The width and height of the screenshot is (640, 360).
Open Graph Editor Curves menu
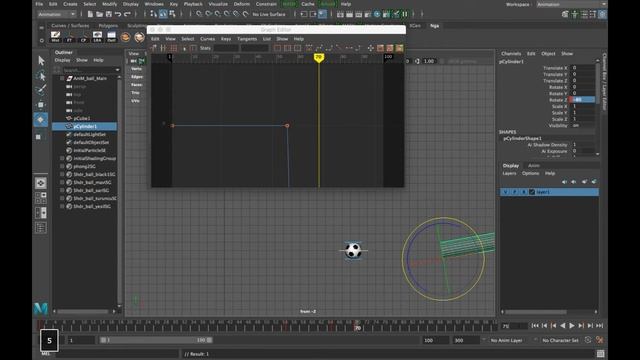[207, 39]
